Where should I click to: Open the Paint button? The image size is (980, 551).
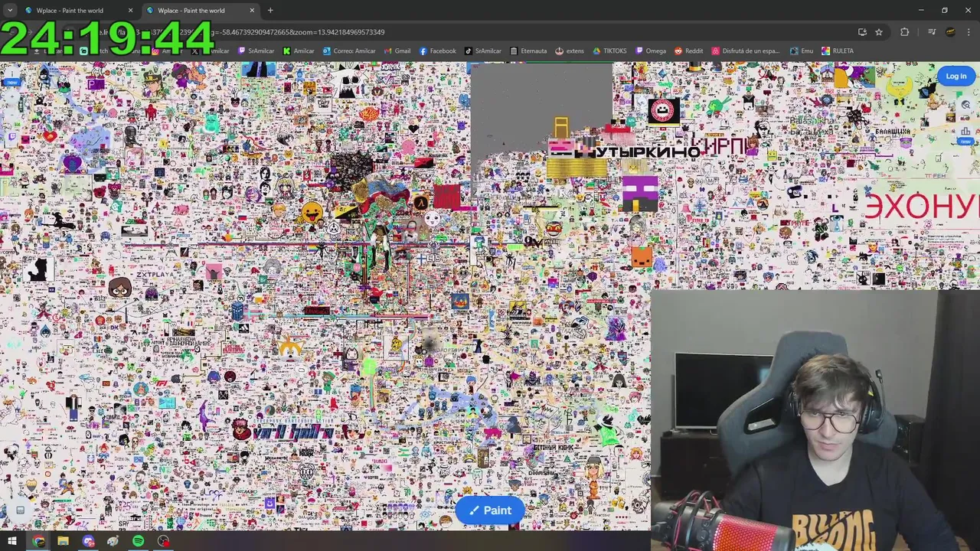[x=490, y=510]
